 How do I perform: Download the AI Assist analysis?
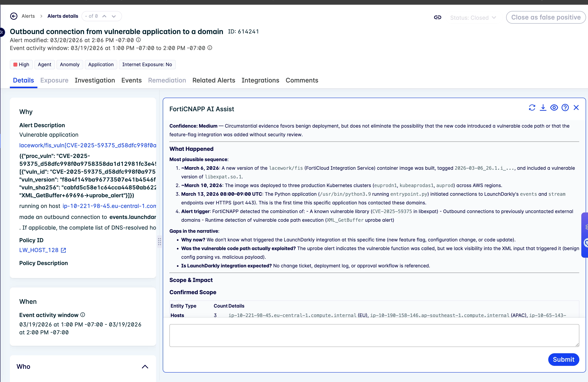click(543, 108)
